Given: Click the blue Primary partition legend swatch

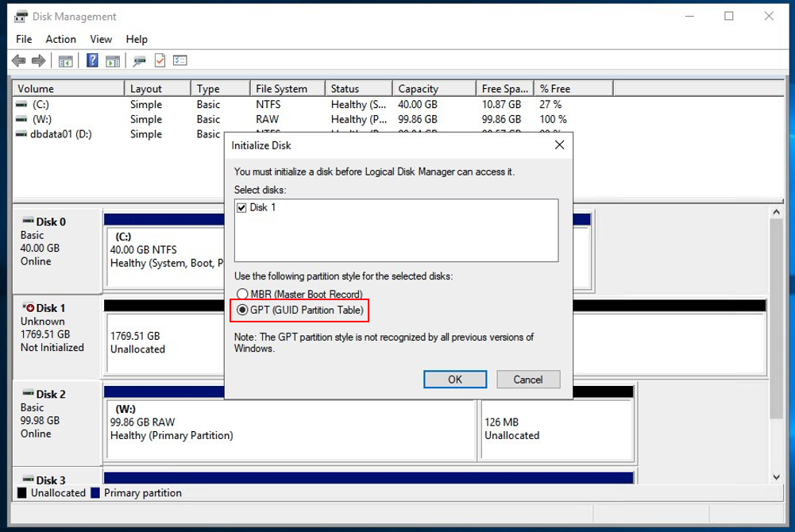Looking at the screenshot, I should [95, 493].
